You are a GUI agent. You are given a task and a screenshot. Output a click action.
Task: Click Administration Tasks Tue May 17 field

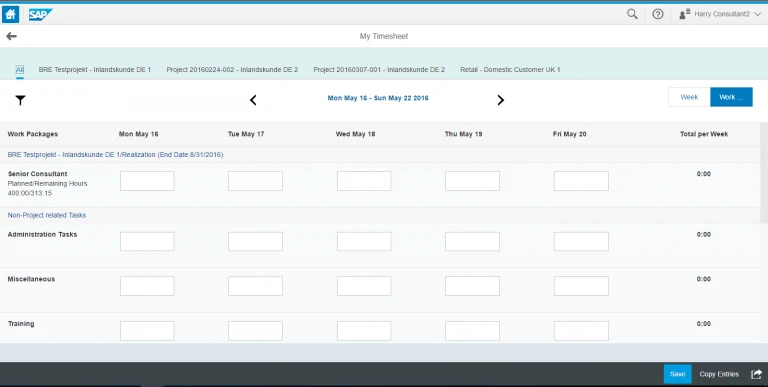coord(255,242)
